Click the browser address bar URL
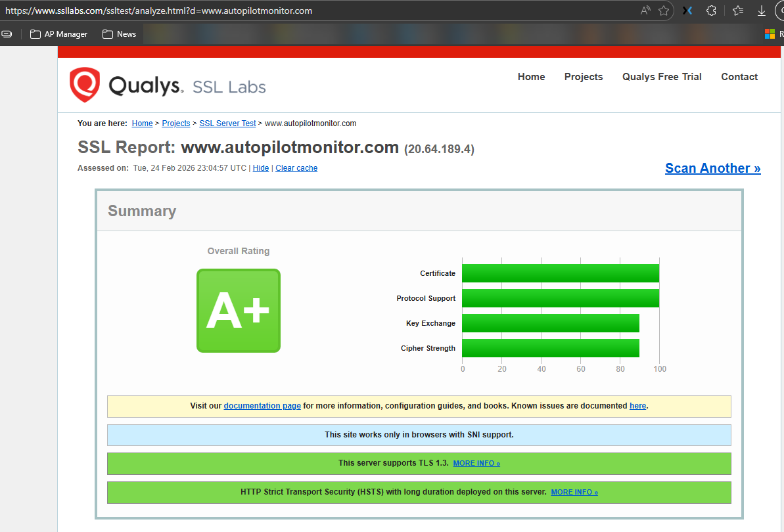784x532 pixels. coord(158,11)
